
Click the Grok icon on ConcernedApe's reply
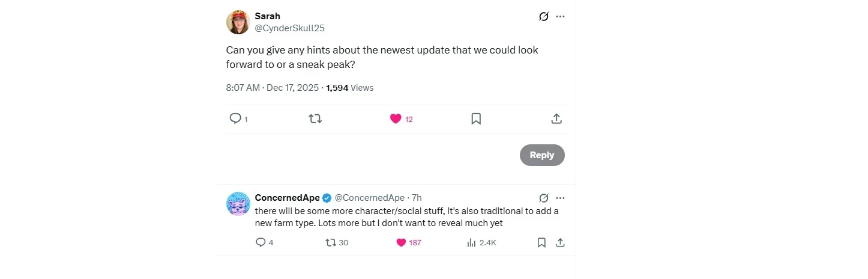coord(544,198)
